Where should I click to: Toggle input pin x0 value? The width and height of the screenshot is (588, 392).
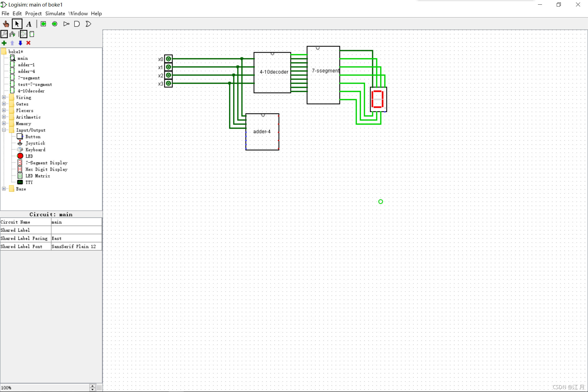click(169, 59)
